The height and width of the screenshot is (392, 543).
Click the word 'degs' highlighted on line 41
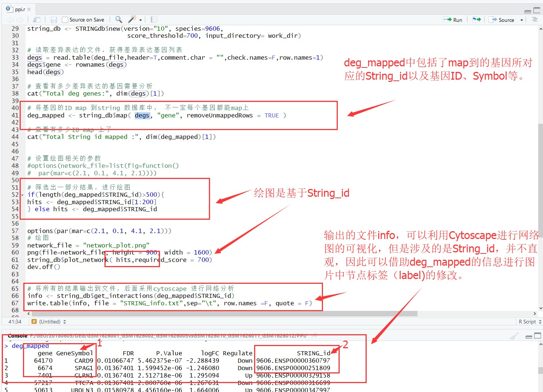[x=142, y=116]
